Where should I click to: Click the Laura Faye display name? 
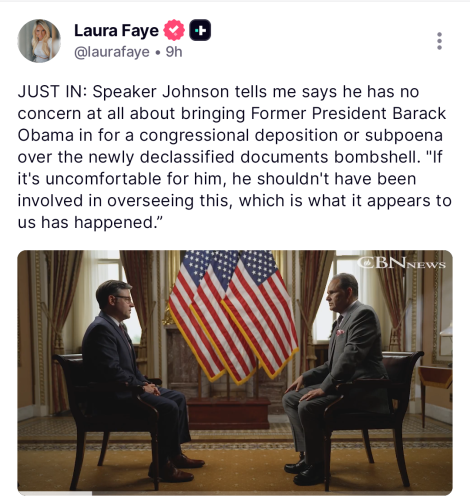pos(116,31)
